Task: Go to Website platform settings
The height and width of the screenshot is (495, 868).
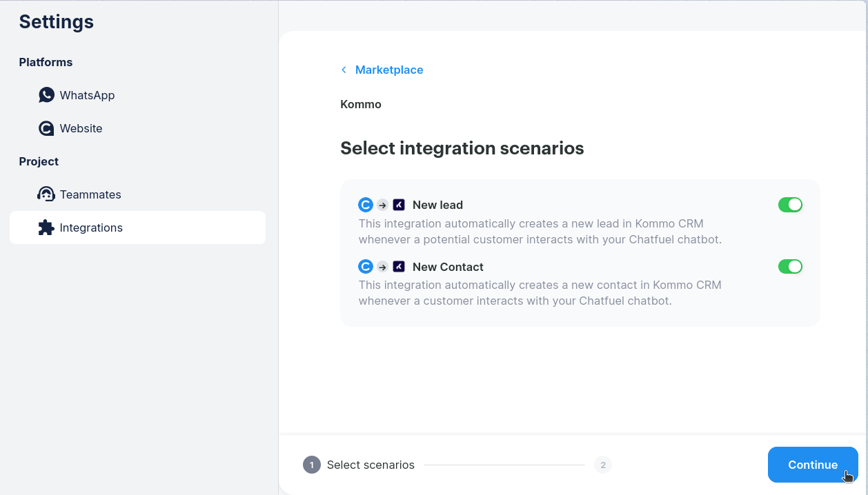Action: [81, 128]
